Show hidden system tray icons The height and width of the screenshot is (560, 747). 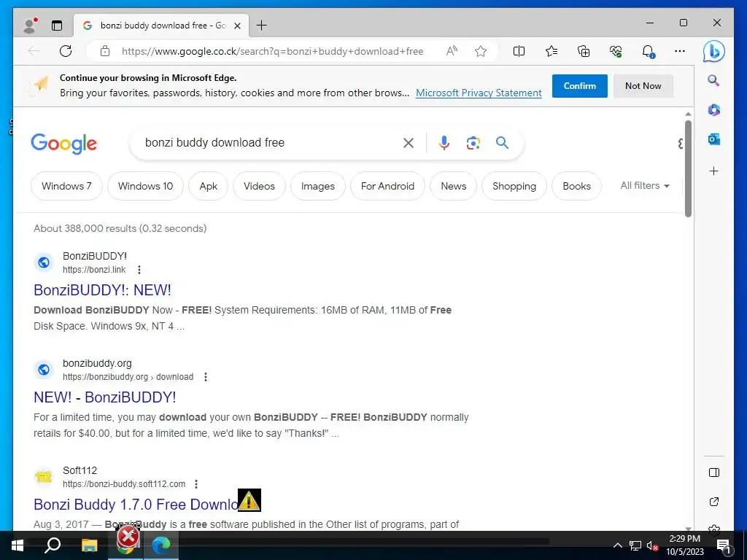click(617, 545)
